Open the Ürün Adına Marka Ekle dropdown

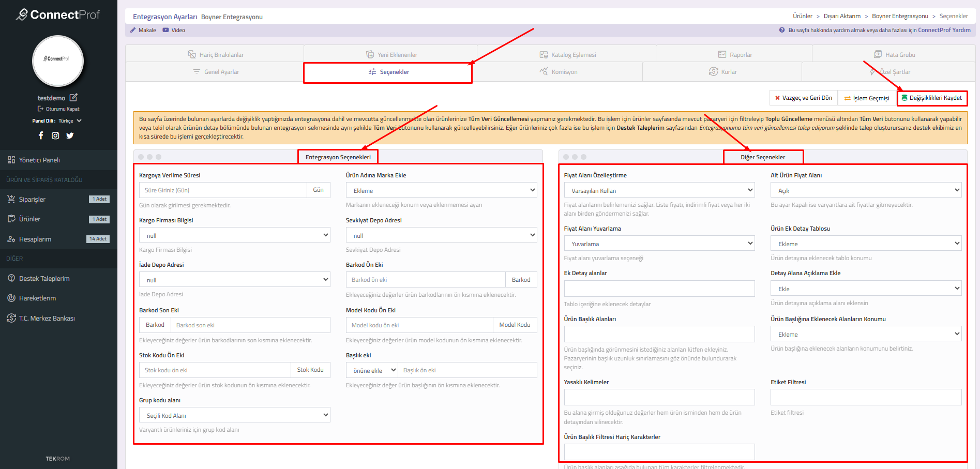point(441,190)
